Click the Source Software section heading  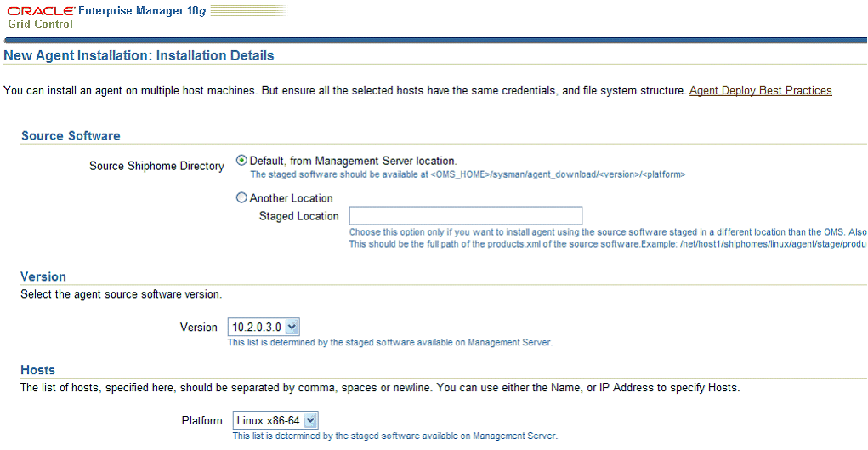tap(71, 136)
